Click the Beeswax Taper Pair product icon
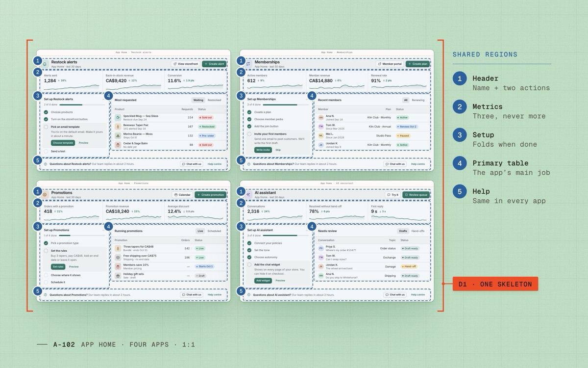Screen dimensions: 588x368 (x=118, y=127)
